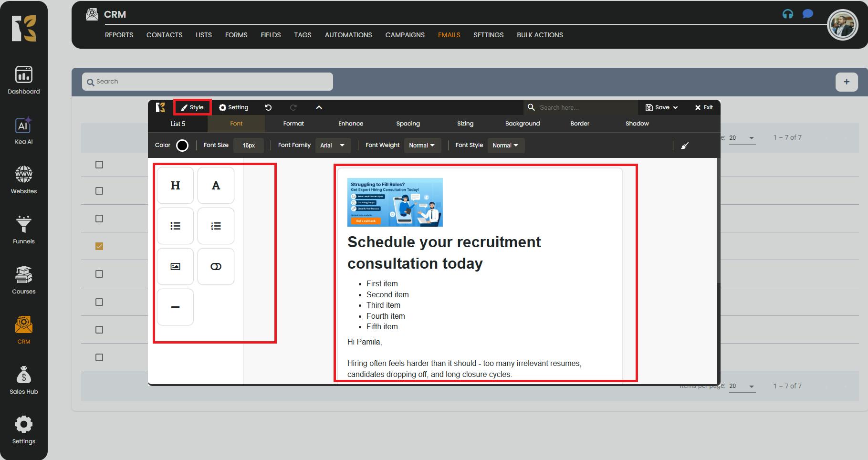Open the Font Style Normal dropdown
The height and width of the screenshot is (460, 868).
click(505, 146)
